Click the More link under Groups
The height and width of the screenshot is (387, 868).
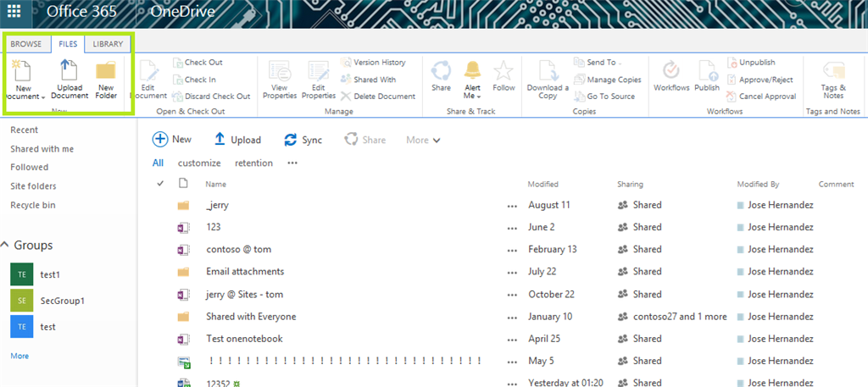19,356
